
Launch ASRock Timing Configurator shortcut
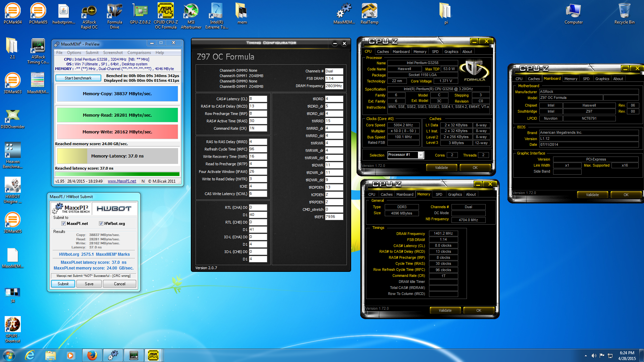coord(38,51)
